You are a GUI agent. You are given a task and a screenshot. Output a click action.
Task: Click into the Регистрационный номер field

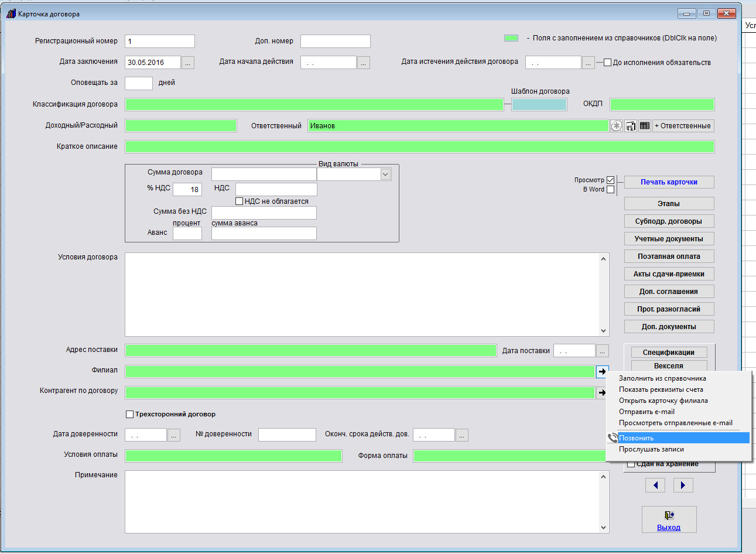(x=159, y=42)
